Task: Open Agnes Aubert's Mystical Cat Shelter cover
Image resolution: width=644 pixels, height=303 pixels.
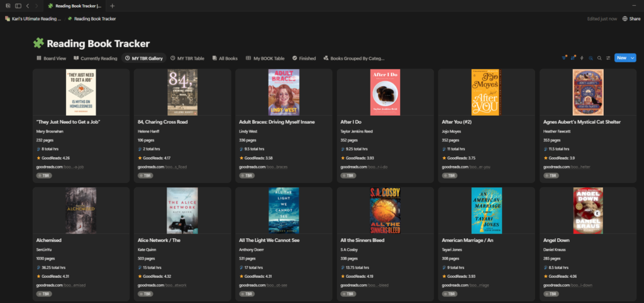Action: coord(588,92)
